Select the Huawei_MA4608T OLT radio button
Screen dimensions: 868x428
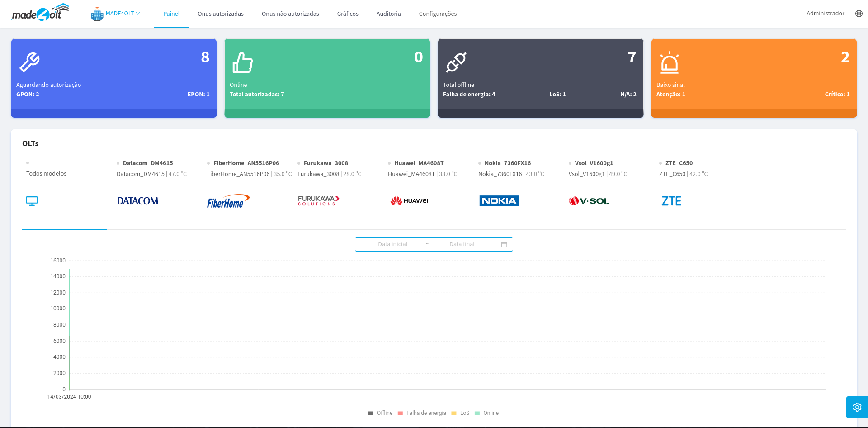click(389, 162)
